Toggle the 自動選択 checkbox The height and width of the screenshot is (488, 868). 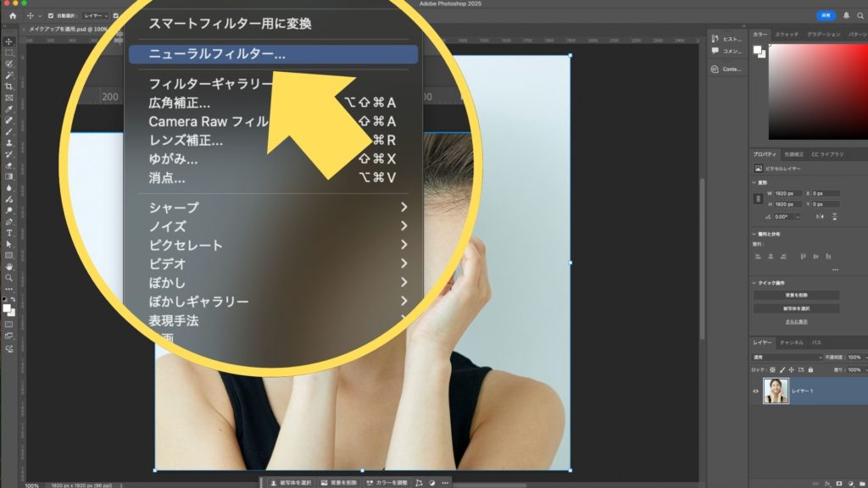pos(51,15)
